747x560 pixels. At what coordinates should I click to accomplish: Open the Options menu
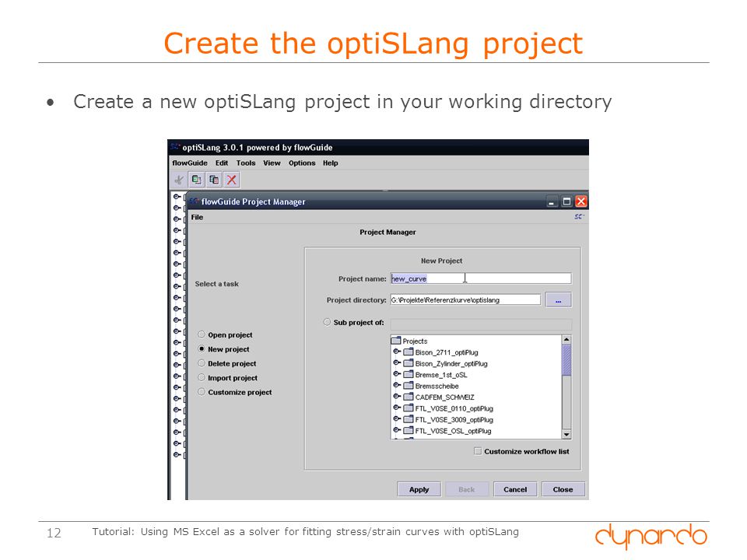point(302,163)
